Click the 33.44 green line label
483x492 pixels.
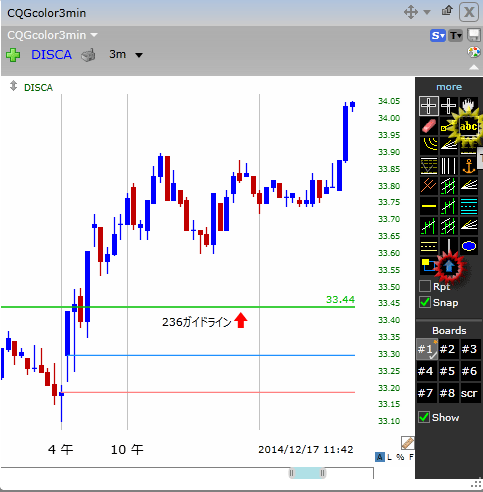(340, 299)
